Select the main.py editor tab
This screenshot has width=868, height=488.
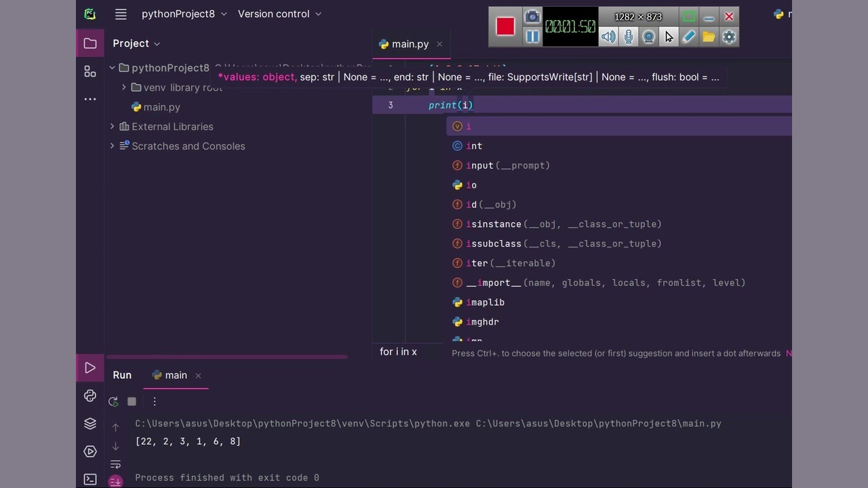pos(410,44)
